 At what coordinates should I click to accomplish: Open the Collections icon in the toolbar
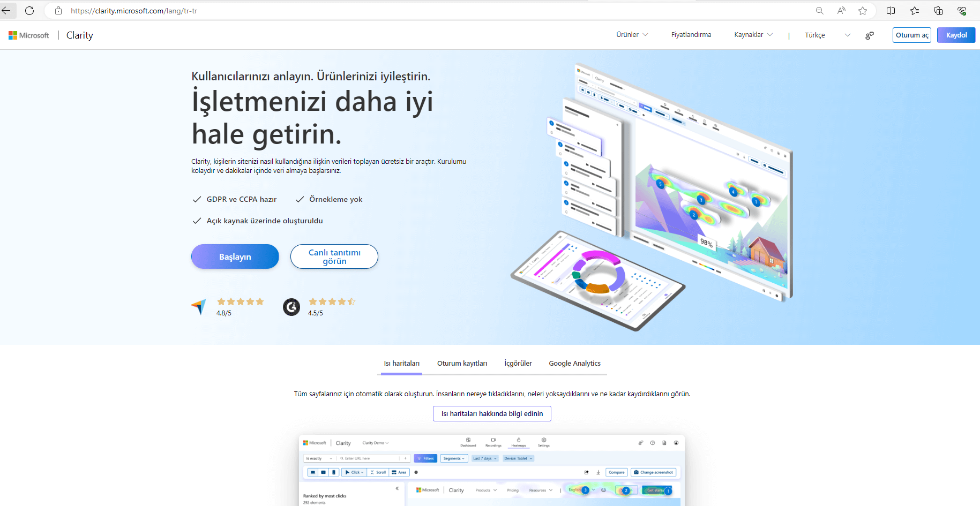coord(938,11)
